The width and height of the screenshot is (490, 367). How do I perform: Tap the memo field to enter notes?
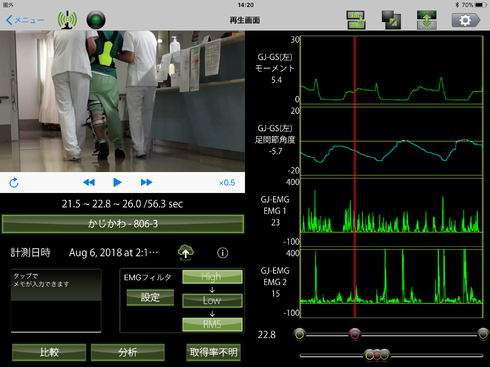pyautogui.click(x=56, y=301)
